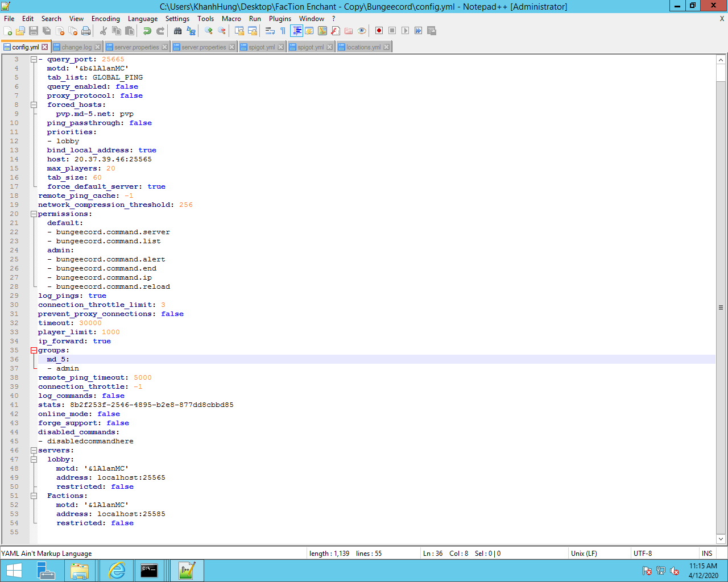Collapse the lobby block fold marker
This screenshot has width=728, height=582.
34,459
